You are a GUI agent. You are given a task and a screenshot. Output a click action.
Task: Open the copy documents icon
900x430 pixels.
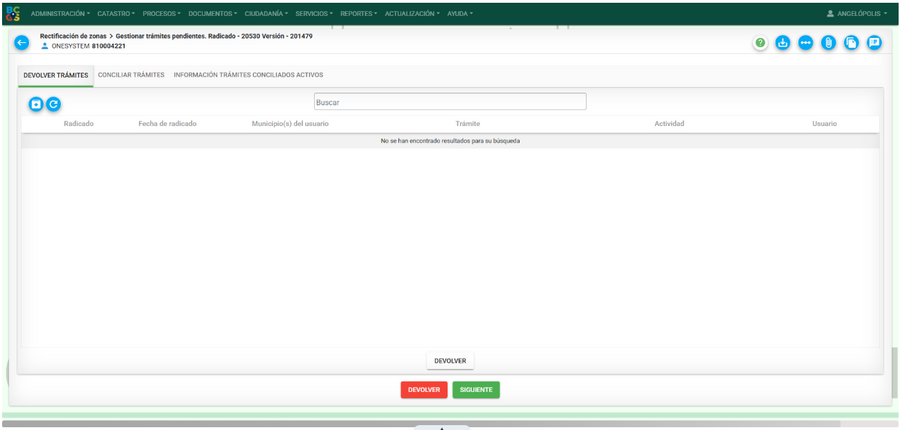(x=851, y=42)
